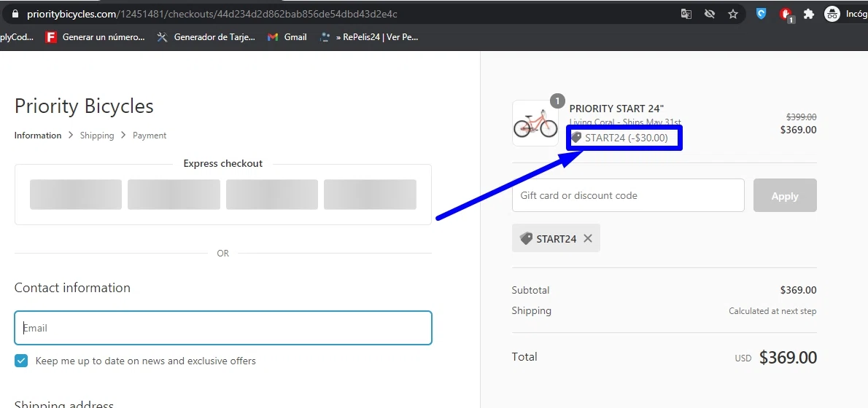Click the first express checkout button
The height and width of the screenshot is (408, 868).
pyautogui.click(x=76, y=195)
